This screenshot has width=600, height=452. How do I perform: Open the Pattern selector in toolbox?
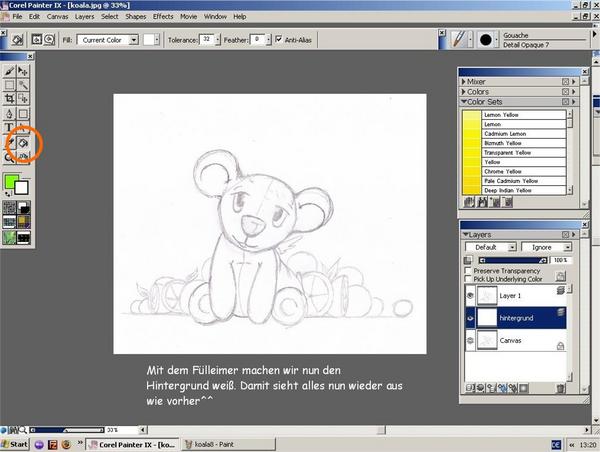(x=9, y=222)
